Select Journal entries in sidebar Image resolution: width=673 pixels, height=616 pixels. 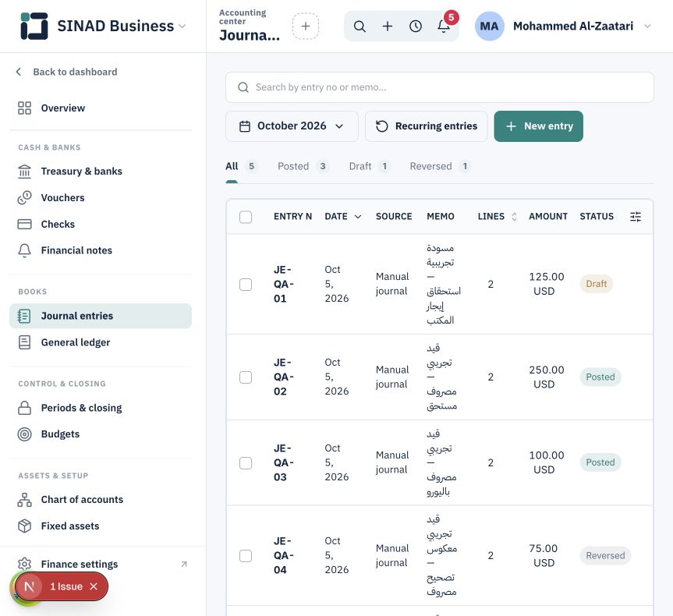(101, 316)
